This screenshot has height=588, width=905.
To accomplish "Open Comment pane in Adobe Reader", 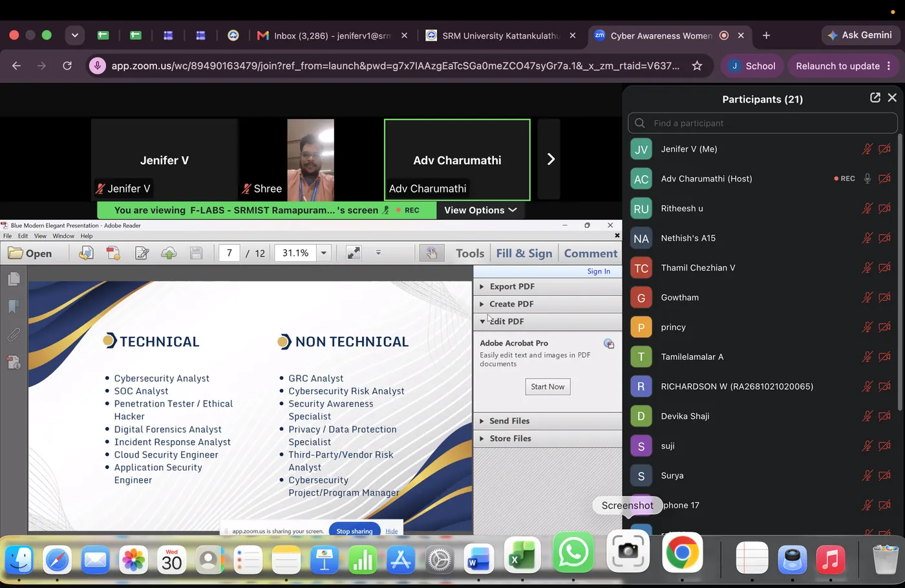I will coord(591,253).
